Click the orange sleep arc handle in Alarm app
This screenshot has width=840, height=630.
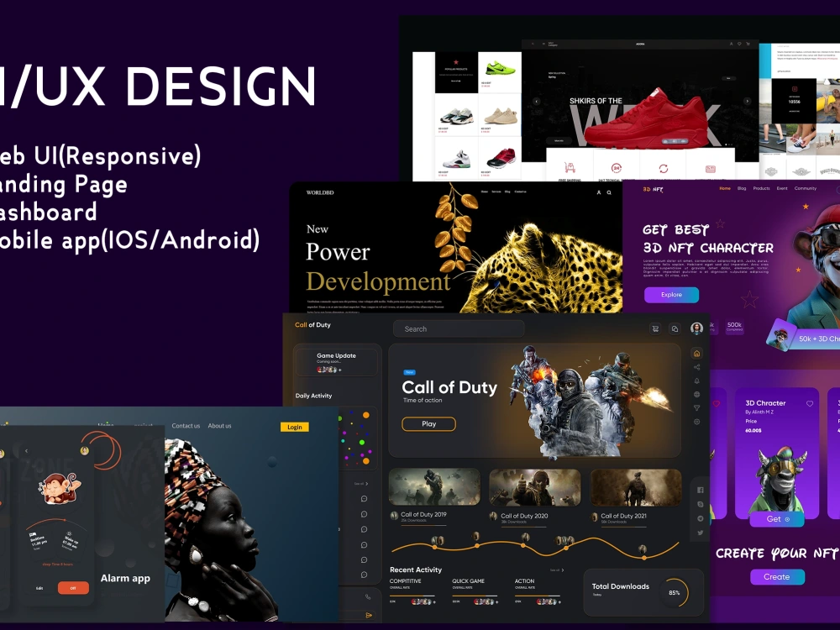click(x=65, y=520)
